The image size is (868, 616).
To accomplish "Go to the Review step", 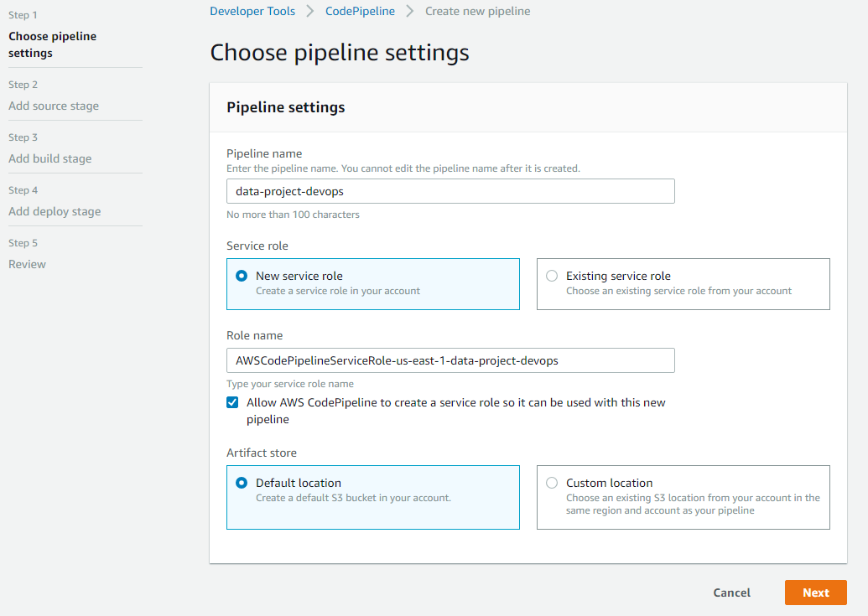I will [27, 264].
